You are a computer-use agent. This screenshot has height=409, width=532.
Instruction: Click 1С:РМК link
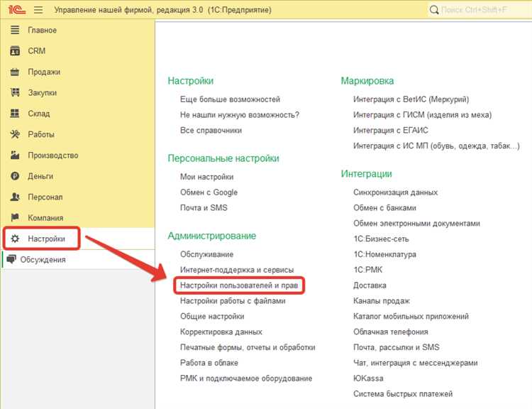point(367,270)
